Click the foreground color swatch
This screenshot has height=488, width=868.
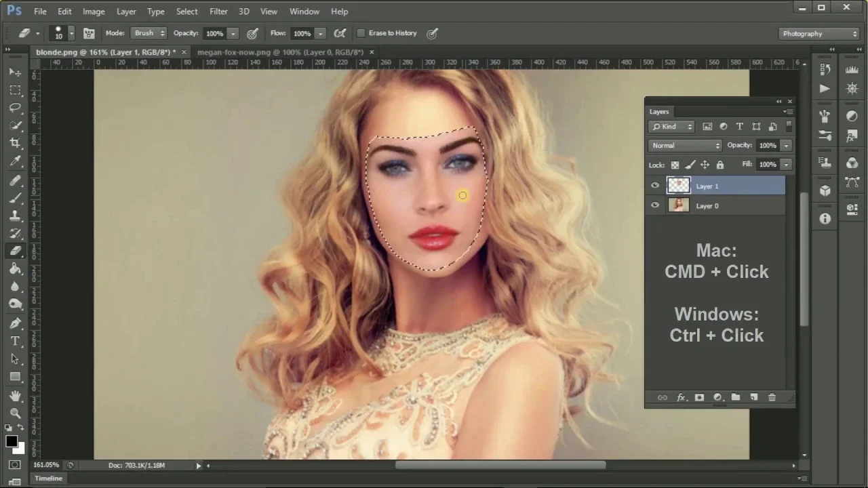pos(12,441)
